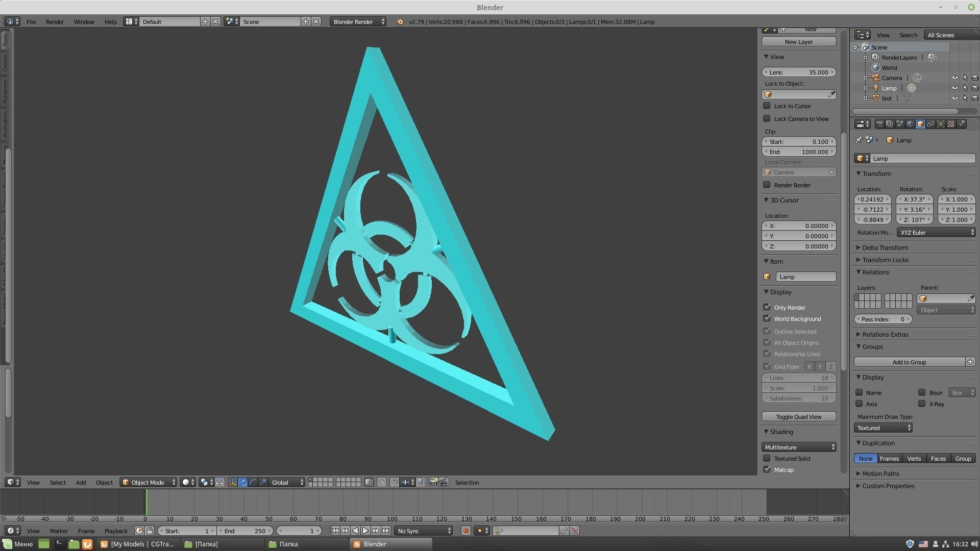Open the Object properties tab (cube icon)

920,124
